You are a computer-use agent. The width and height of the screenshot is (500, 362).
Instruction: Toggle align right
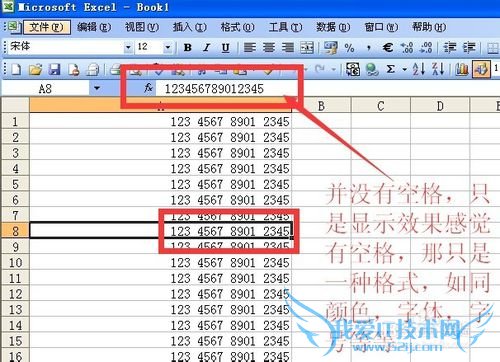point(288,48)
